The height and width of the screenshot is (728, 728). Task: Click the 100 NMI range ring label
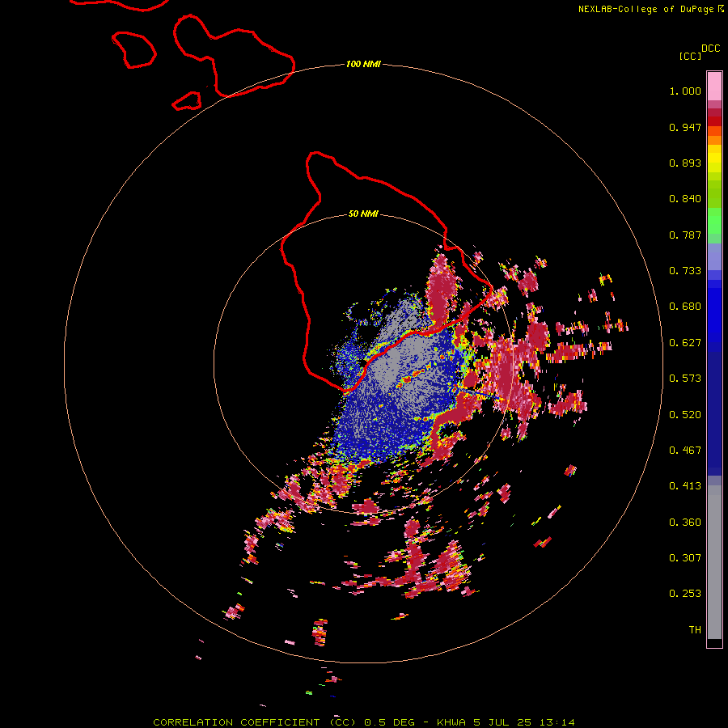pos(363,64)
